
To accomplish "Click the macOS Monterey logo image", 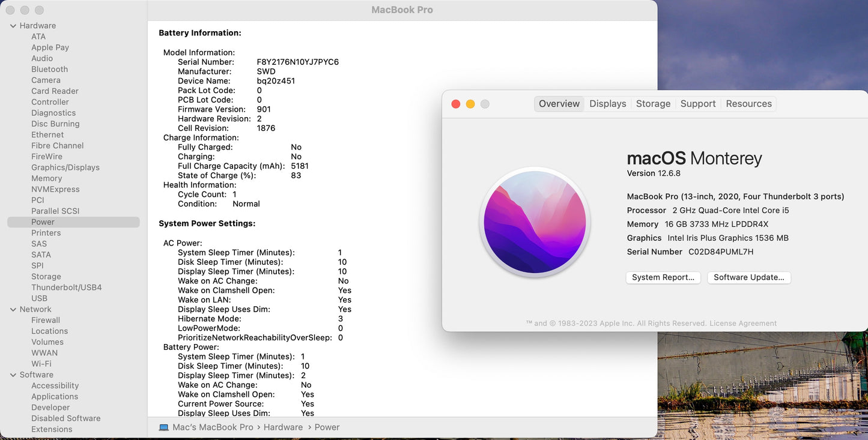I will click(x=535, y=222).
